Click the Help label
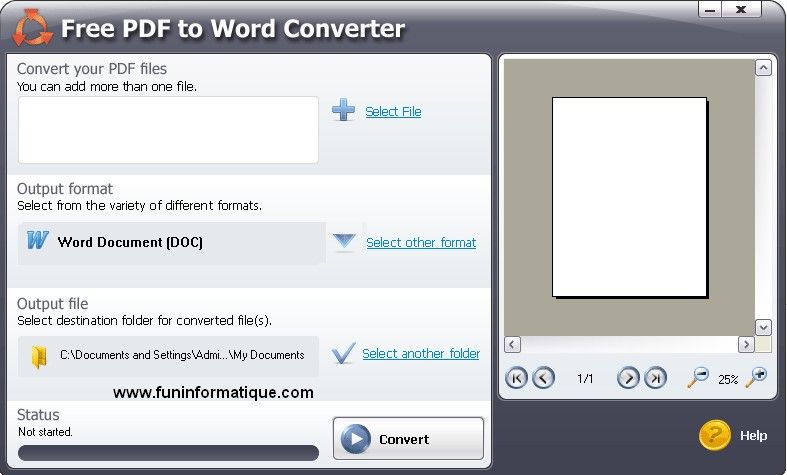 [x=753, y=435]
